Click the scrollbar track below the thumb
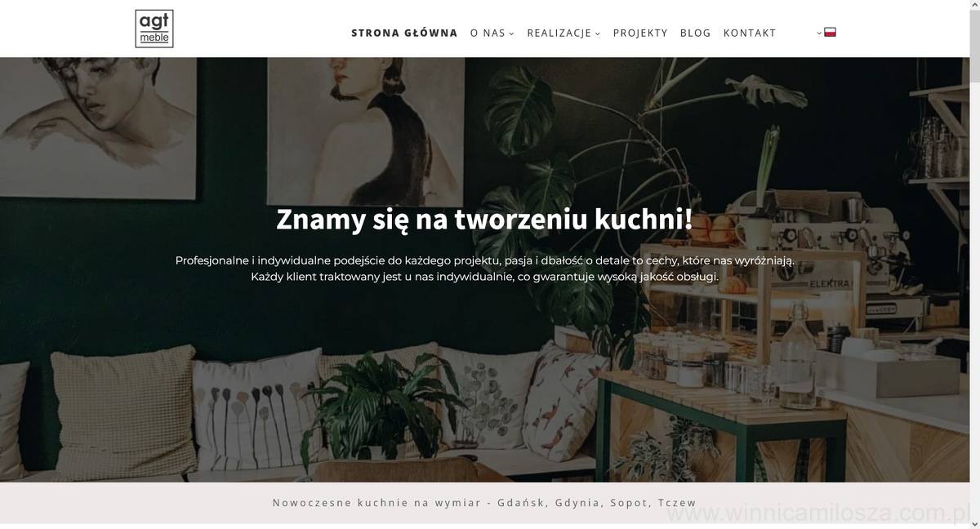The width and height of the screenshot is (980, 529). (975, 302)
